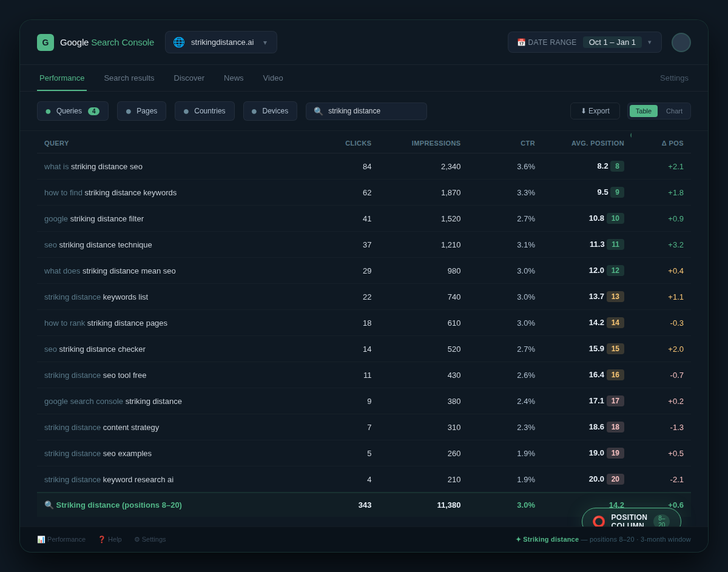Click the green G logo icon

pos(45,42)
